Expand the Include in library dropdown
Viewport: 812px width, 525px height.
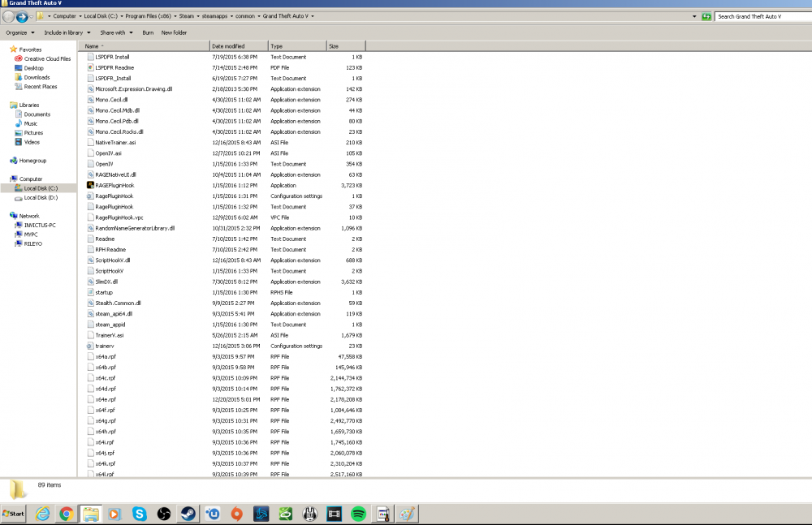[67, 32]
